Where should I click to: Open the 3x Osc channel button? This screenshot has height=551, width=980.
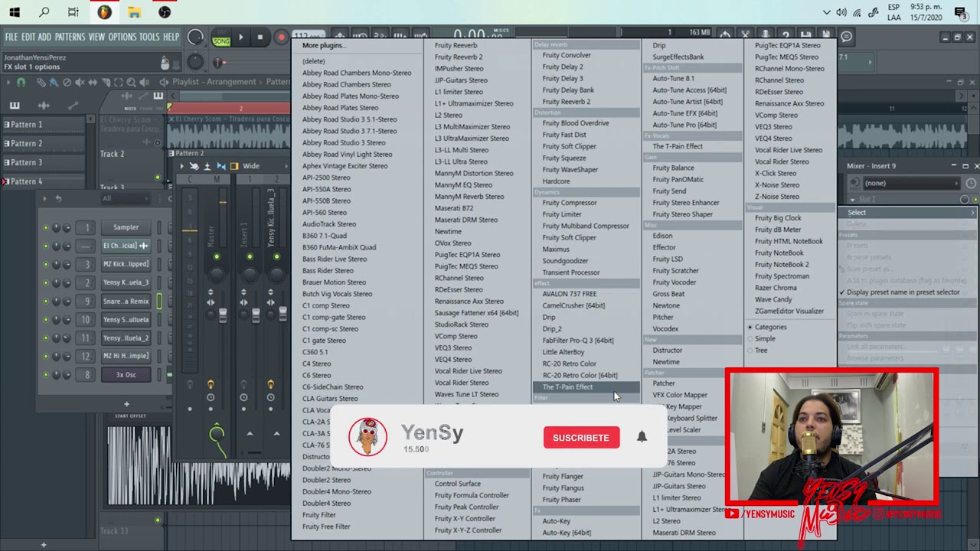click(126, 375)
